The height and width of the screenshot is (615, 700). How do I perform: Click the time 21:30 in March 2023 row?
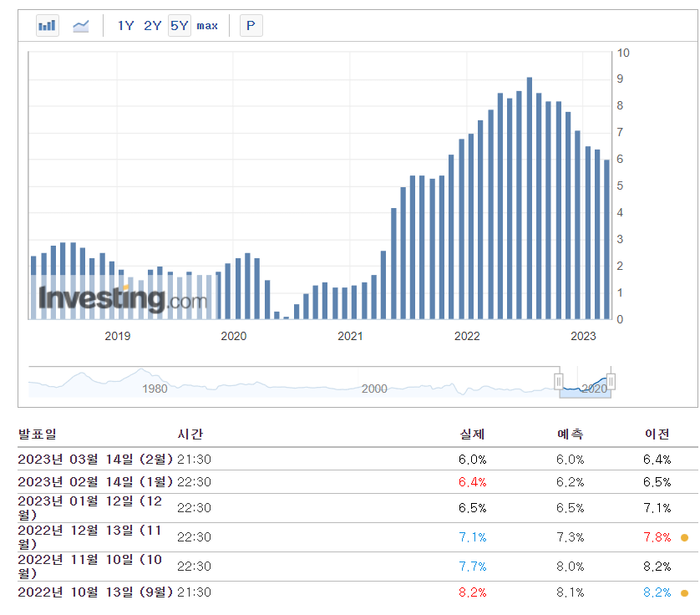click(x=194, y=460)
